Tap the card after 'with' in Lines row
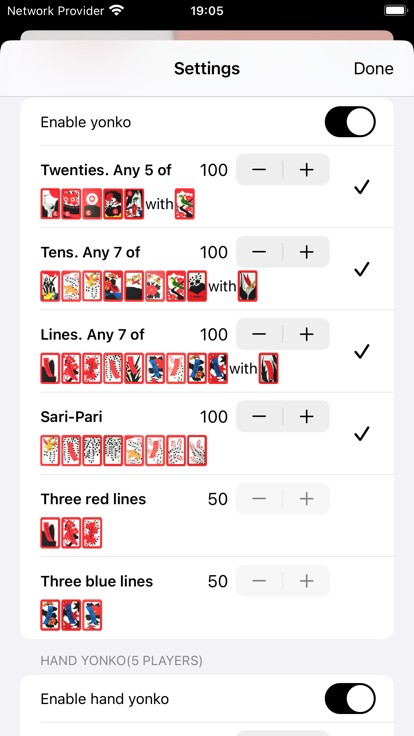 coord(268,368)
